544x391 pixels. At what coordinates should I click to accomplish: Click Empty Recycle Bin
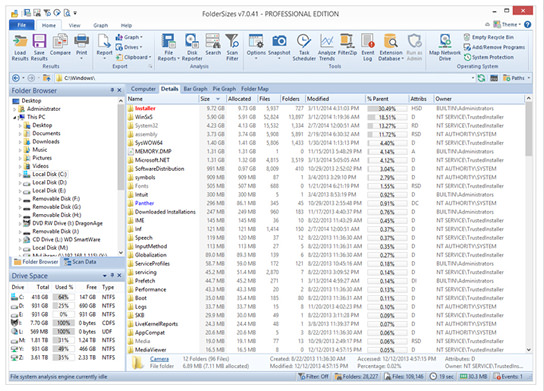[488, 37]
